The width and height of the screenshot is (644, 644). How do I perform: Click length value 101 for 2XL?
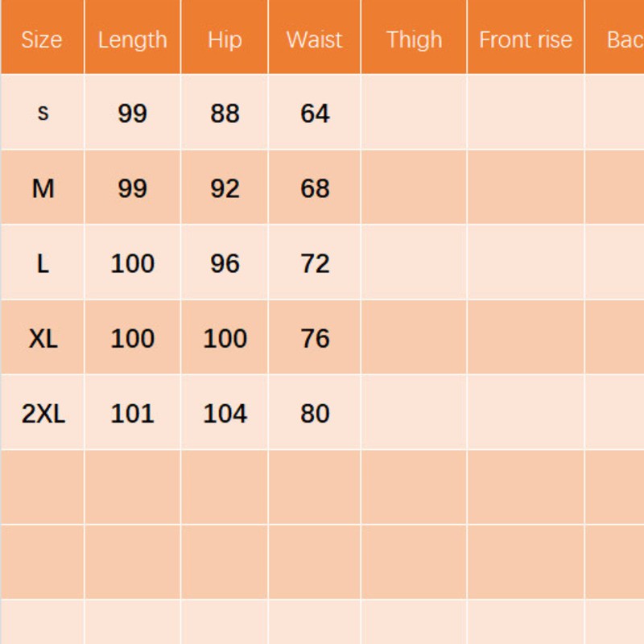[x=132, y=413]
